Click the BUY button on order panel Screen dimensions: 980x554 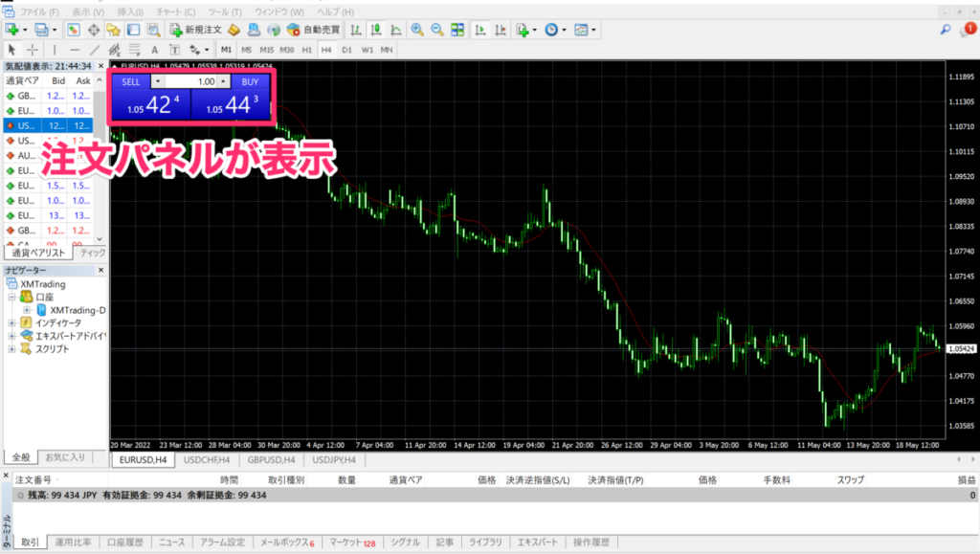tap(250, 82)
